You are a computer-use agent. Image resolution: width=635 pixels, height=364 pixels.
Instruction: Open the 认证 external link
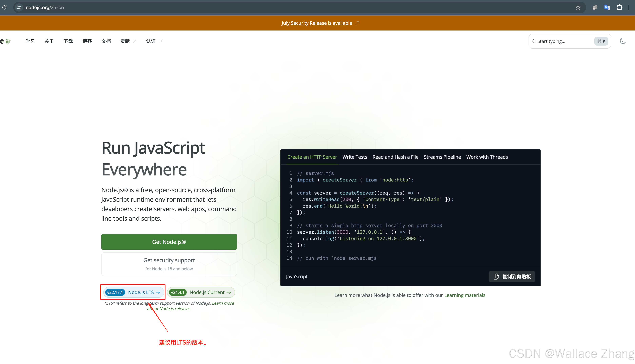coord(154,41)
